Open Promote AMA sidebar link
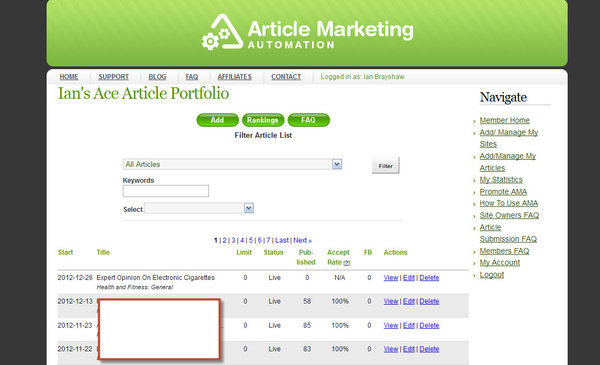The height and width of the screenshot is (365, 600). coord(503,192)
